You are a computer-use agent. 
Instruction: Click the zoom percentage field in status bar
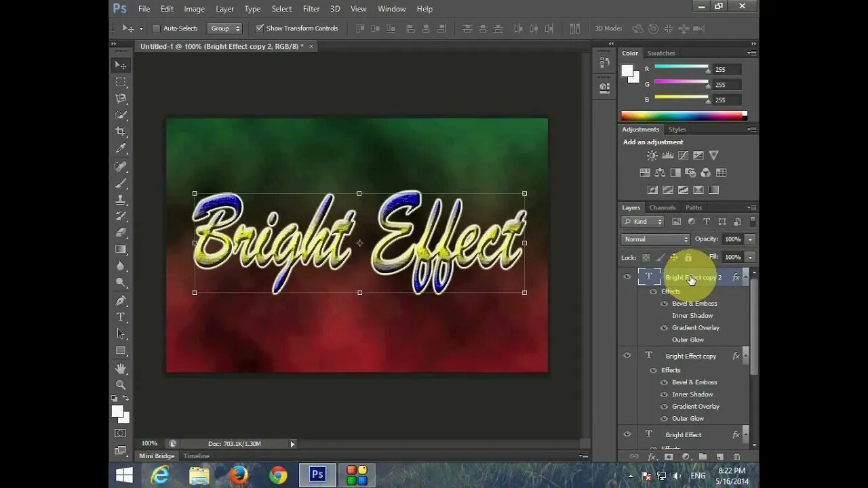point(149,444)
